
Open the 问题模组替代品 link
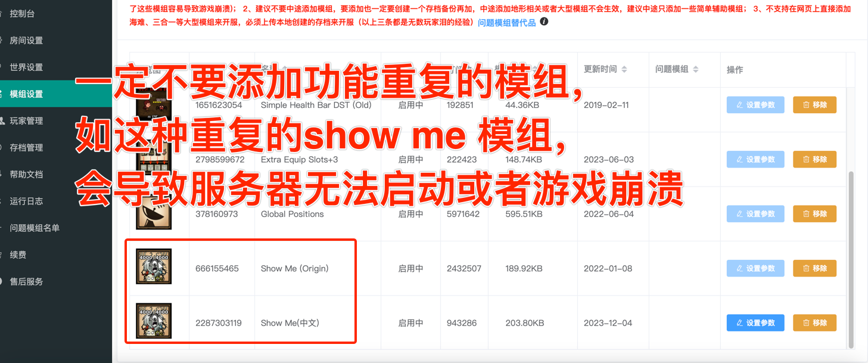(x=506, y=23)
